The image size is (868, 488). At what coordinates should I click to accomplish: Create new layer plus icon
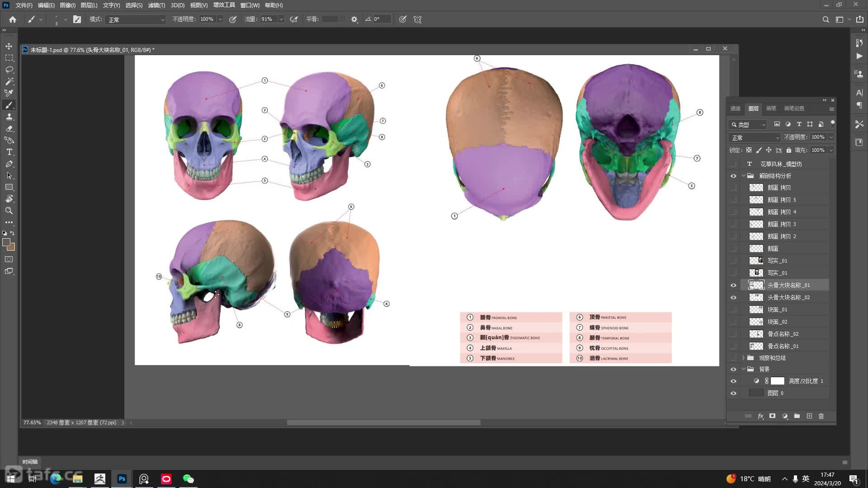click(x=809, y=416)
